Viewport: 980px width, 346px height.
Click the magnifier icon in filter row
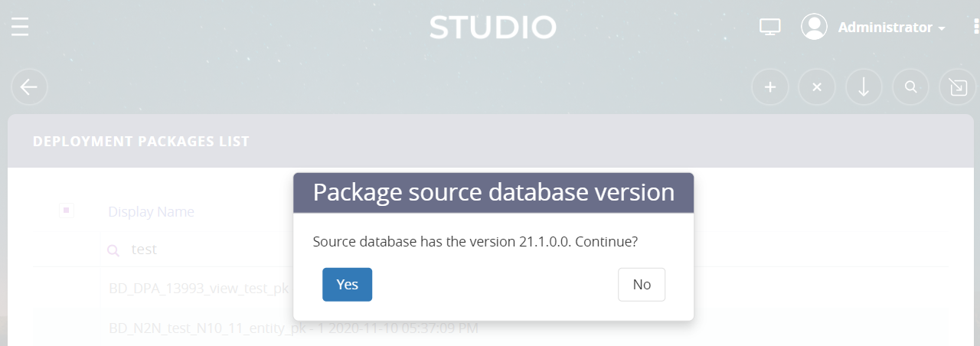point(113,250)
